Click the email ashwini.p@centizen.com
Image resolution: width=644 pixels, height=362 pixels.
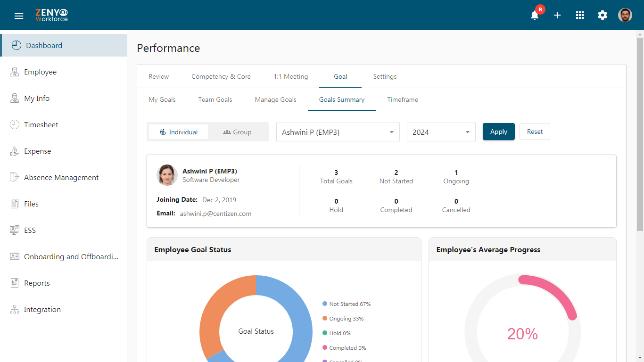pos(215,214)
